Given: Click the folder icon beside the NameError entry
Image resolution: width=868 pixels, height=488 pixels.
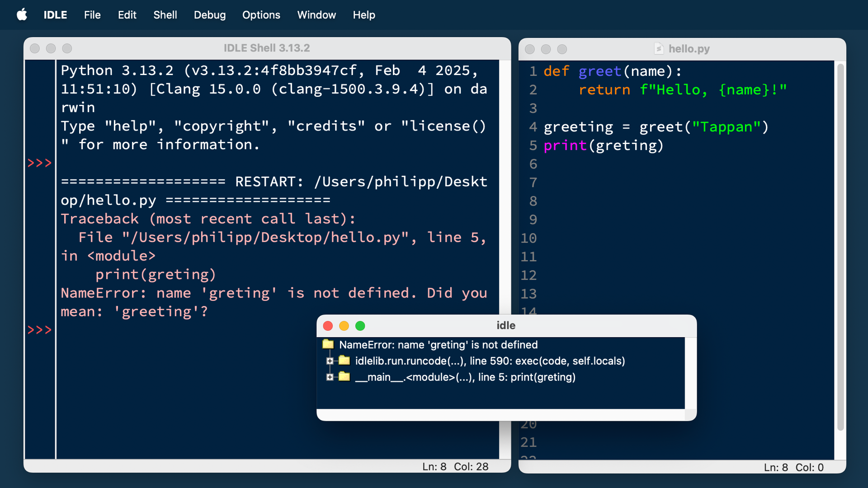Looking at the screenshot, I should (329, 344).
